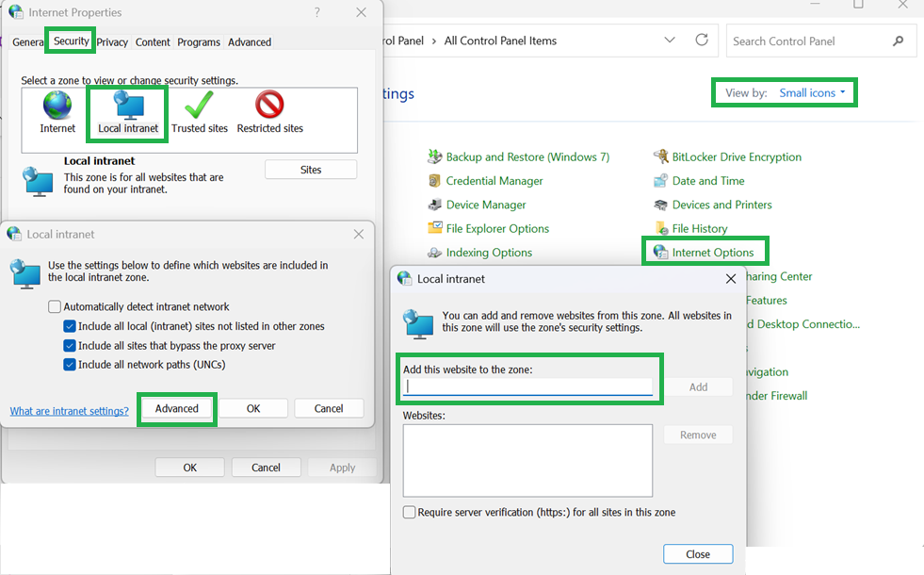Select the Local intranet zone icon
Screen dimensions: 924x575
(126, 111)
